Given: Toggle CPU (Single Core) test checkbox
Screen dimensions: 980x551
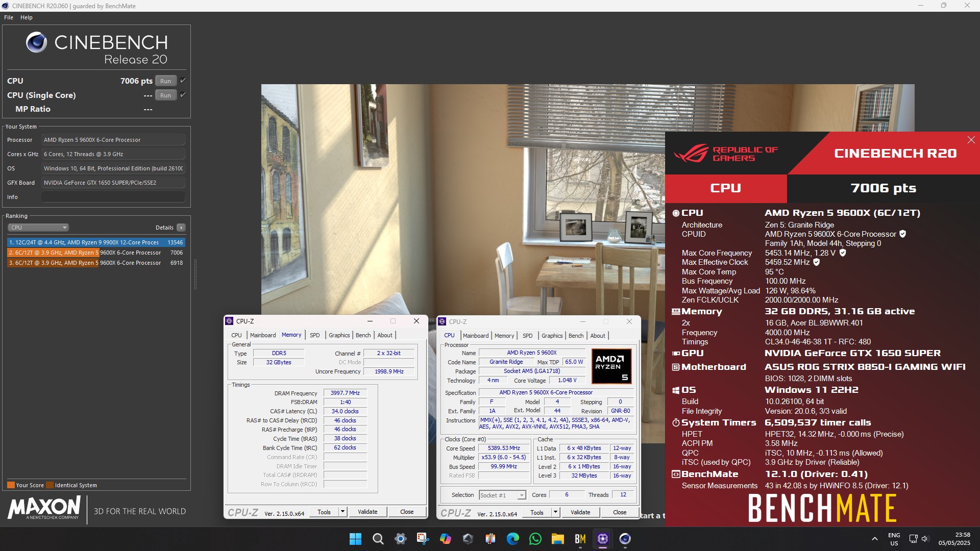Looking at the screenshot, I should 183,95.
